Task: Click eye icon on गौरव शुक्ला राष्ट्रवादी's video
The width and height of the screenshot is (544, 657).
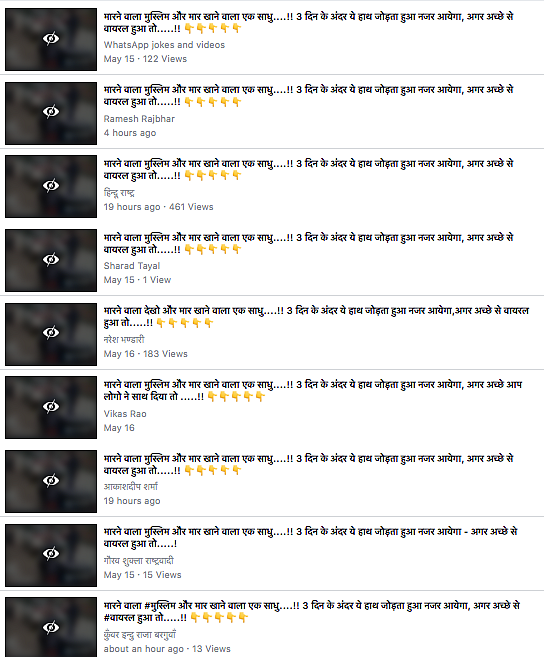Action: point(51,554)
